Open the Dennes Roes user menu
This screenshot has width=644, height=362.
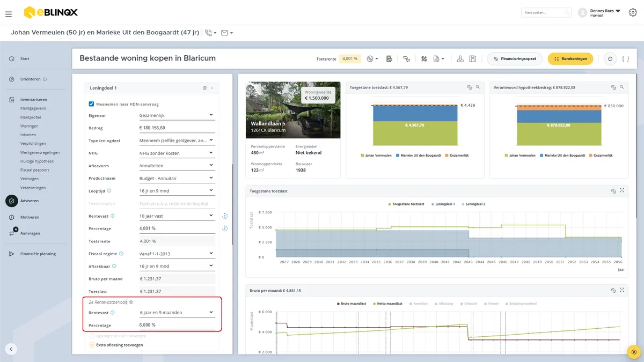605,12
